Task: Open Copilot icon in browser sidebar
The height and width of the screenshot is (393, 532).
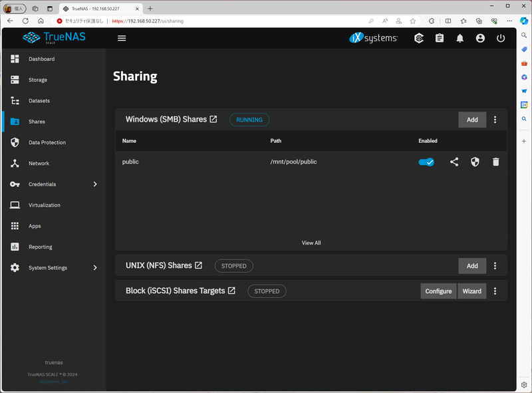Action: 524,21
